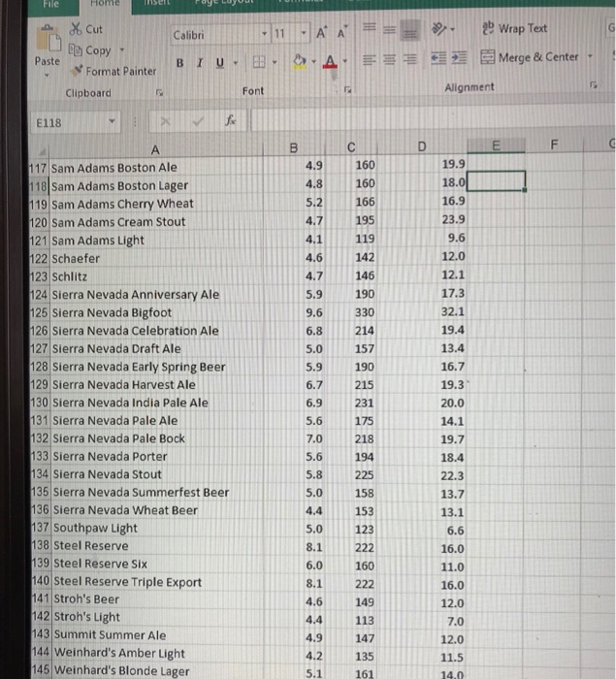
Task: Click the value 32.1 in column D
Action: click(453, 311)
